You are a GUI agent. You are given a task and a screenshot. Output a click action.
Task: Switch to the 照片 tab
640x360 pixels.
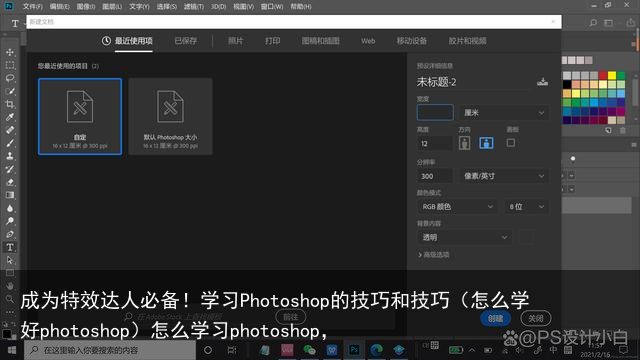(x=235, y=41)
